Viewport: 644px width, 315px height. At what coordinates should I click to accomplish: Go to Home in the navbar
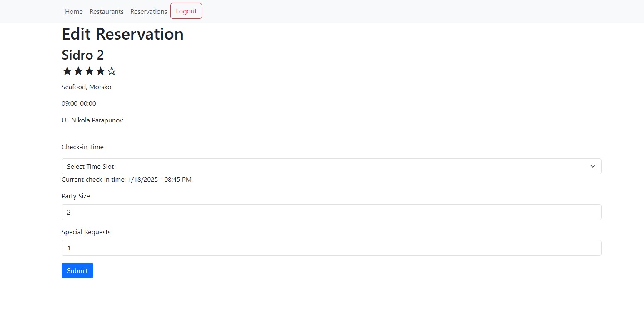click(x=74, y=12)
